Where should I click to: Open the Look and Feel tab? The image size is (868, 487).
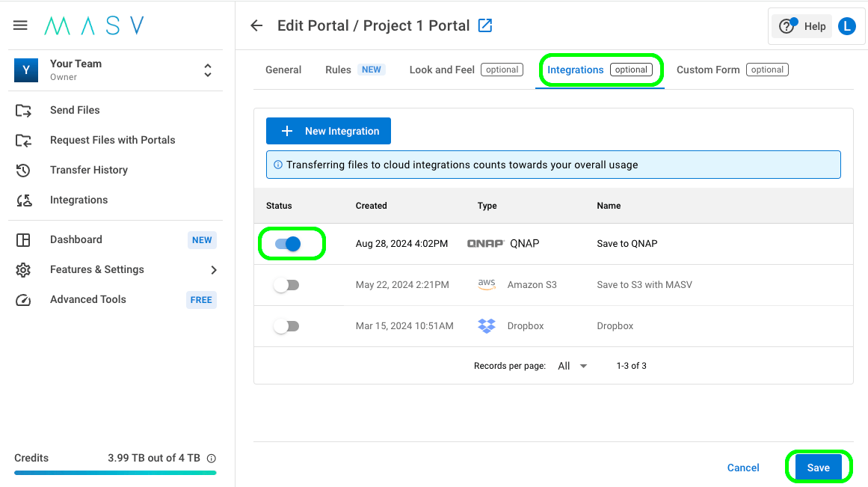click(x=441, y=69)
